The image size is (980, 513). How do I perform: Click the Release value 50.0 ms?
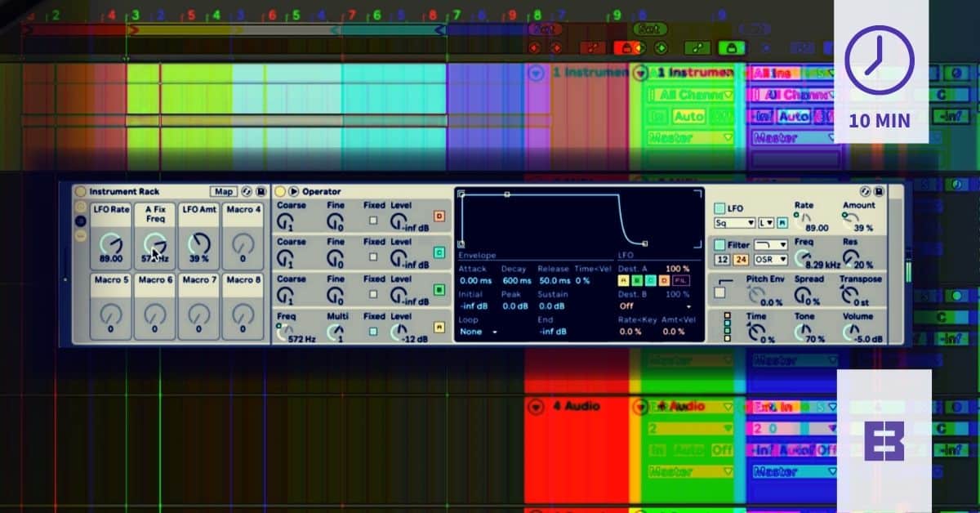pyautogui.click(x=555, y=281)
